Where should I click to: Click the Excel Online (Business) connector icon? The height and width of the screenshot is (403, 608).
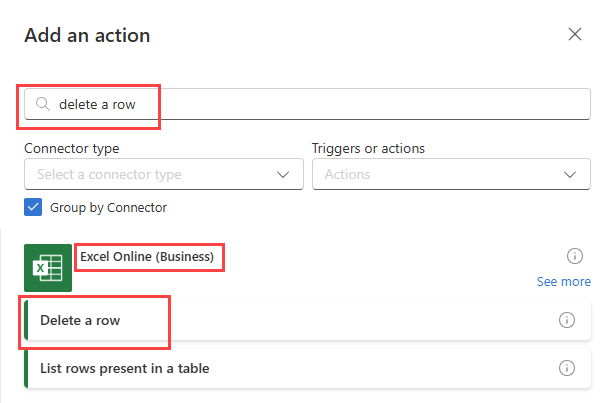tap(48, 268)
